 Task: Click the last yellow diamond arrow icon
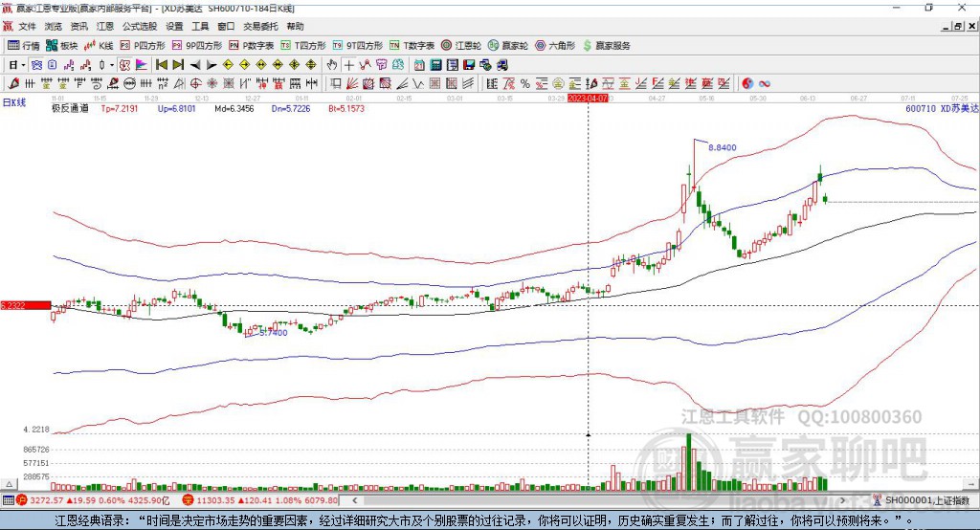click(311, 65)
